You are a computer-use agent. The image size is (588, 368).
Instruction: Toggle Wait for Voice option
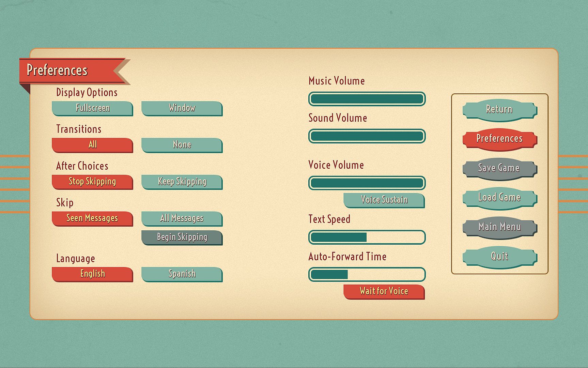[x=384, y=292]
